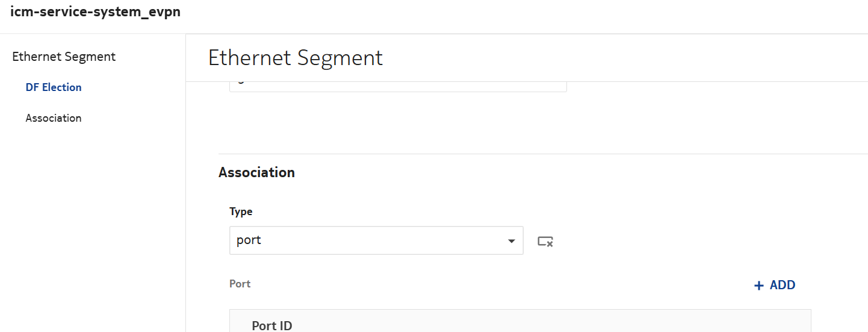Image resolution: width=868 pixels, height=332 pixels.
Task: Click the plus icon next to ADD
Action: (758, 286)
